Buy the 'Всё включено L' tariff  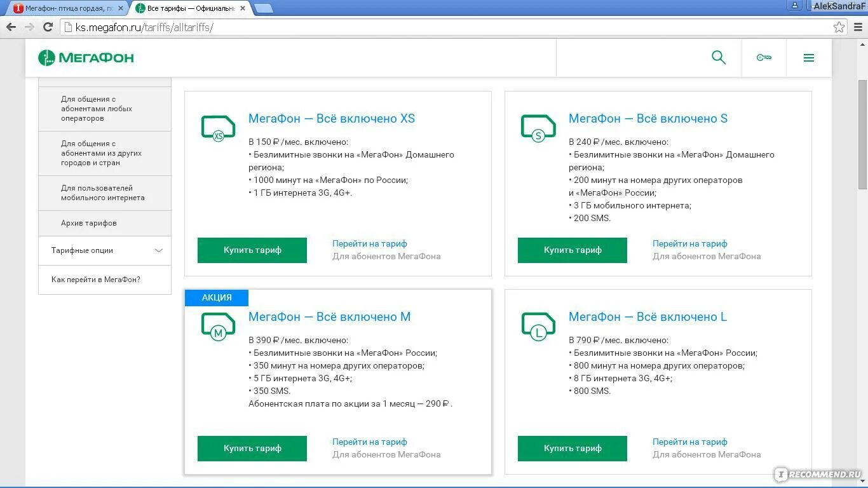click(573, 448)
